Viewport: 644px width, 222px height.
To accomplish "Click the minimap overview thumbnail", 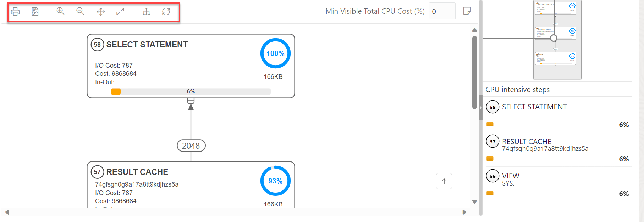I will (557, 39).
